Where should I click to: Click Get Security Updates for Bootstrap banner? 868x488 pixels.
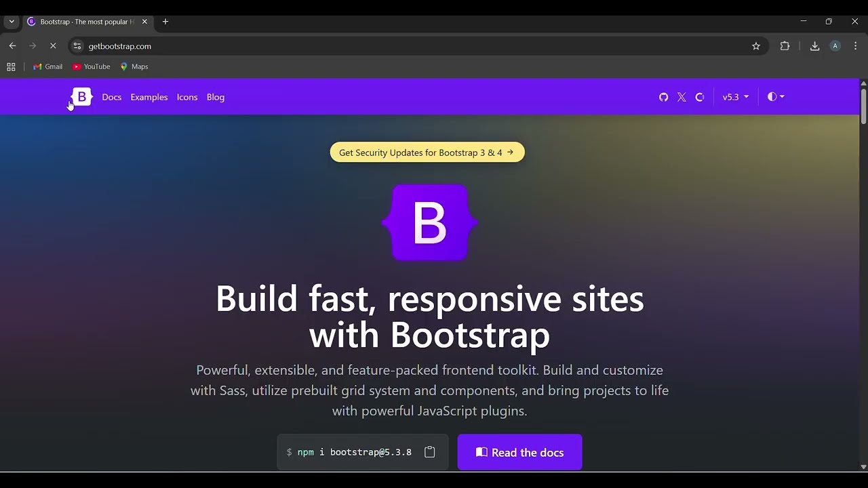(x=427, y=152)
